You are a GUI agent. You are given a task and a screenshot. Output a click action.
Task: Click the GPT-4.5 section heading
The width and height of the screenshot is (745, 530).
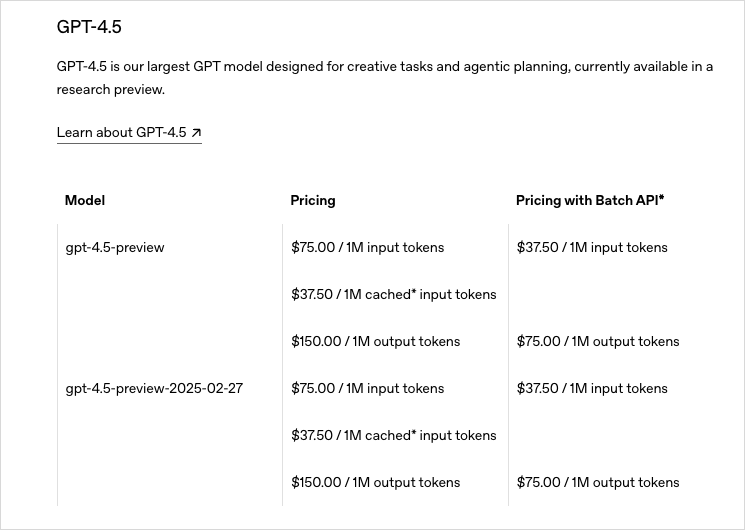[89, 27]
